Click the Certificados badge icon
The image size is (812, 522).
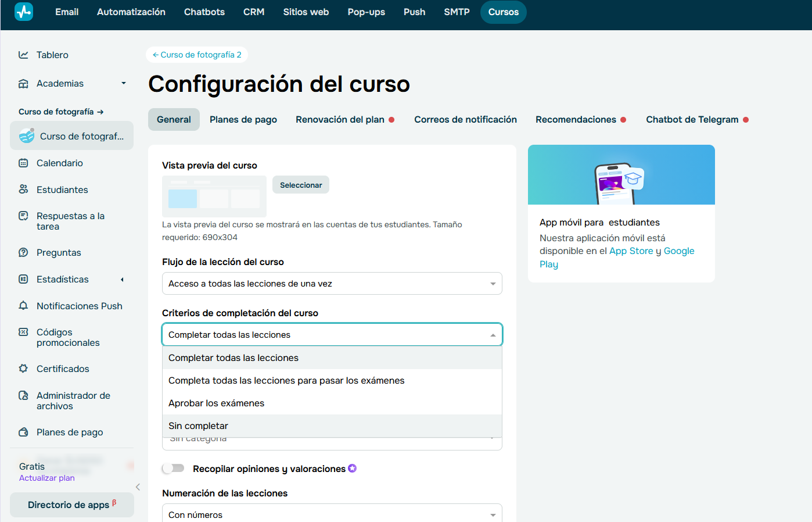(x=23, y=369)
